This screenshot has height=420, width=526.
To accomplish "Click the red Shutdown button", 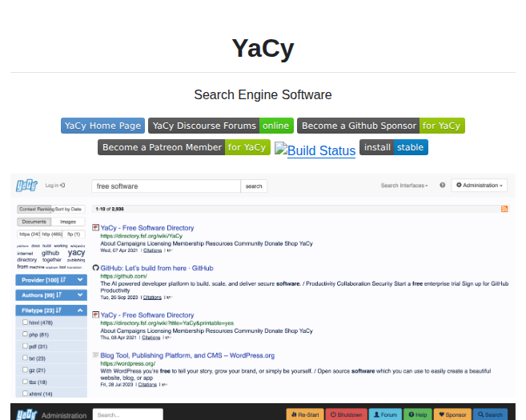I will click(346, 414).
